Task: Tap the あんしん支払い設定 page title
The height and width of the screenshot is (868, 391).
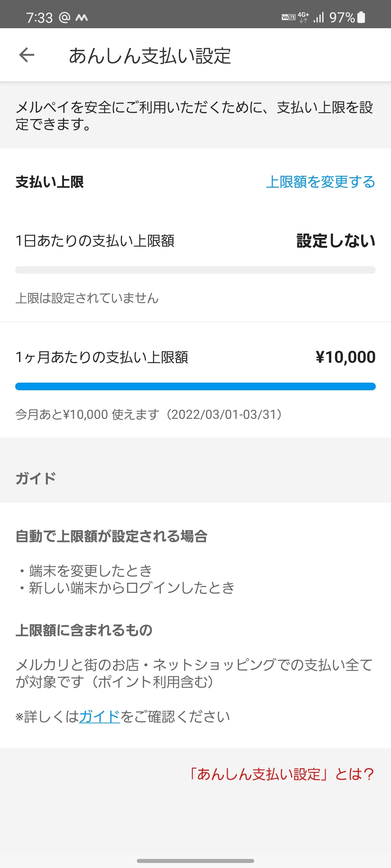Action: coord(150,56)
